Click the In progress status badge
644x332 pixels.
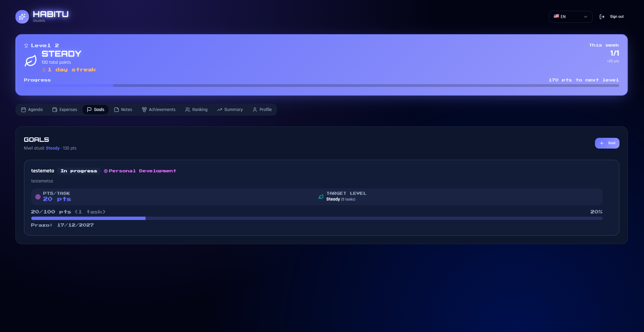[x=79, y=171]
